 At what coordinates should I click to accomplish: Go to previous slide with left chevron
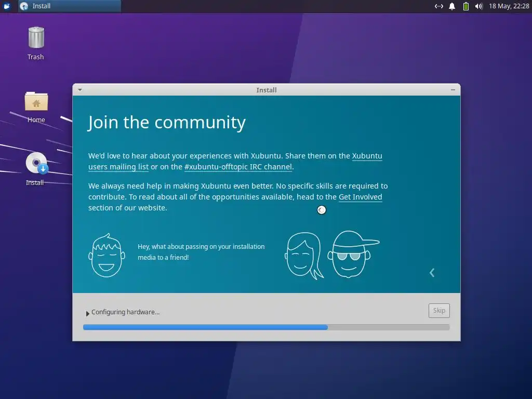point(432,273)
